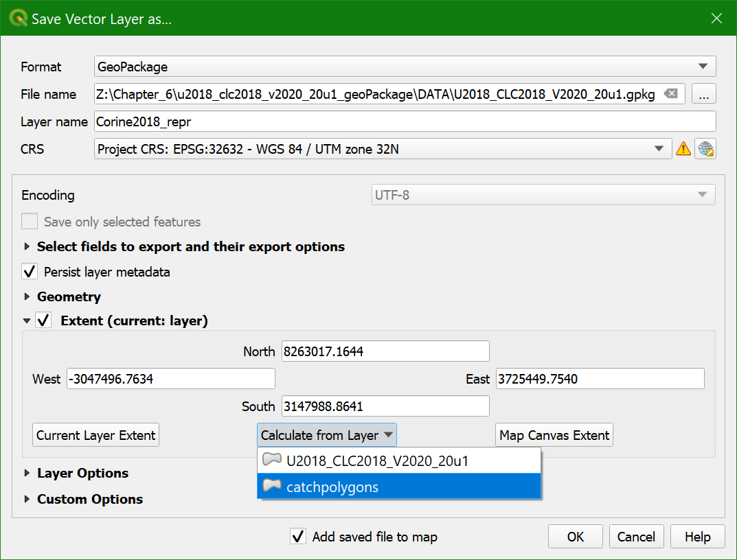Screen dimensions: 737x560
Task: Click the QGIS logo in the title bar
Action: pos(18,19)
